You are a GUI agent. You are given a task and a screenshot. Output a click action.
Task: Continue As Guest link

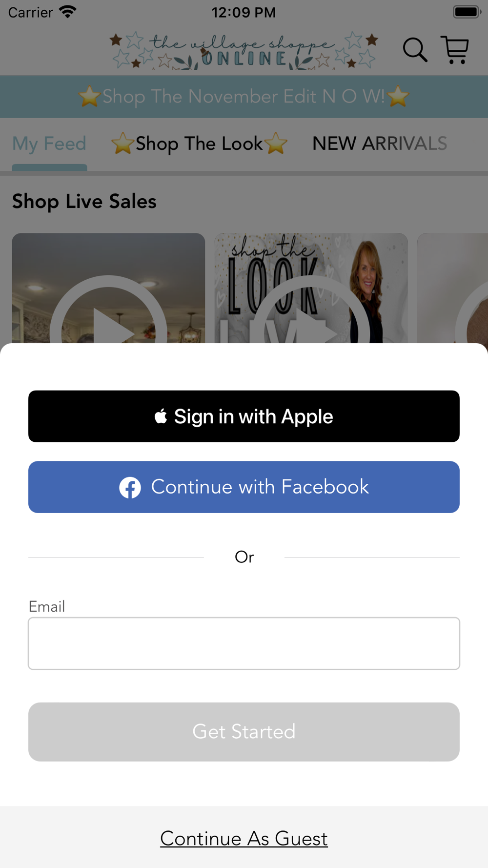[244, 839]
